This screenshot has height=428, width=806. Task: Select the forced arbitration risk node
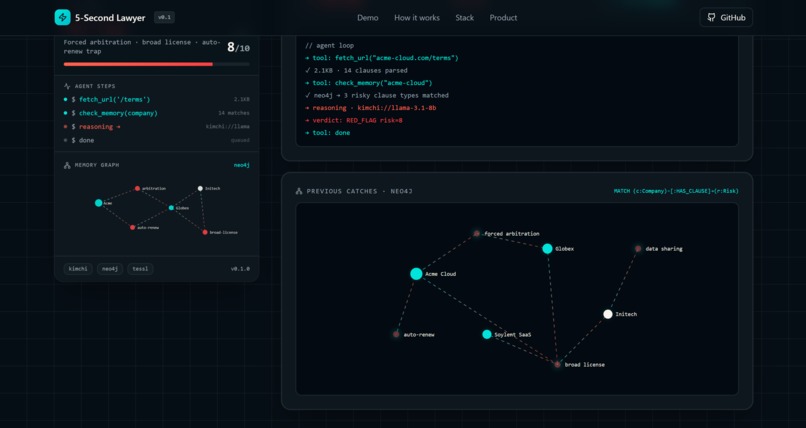[477, 233]
